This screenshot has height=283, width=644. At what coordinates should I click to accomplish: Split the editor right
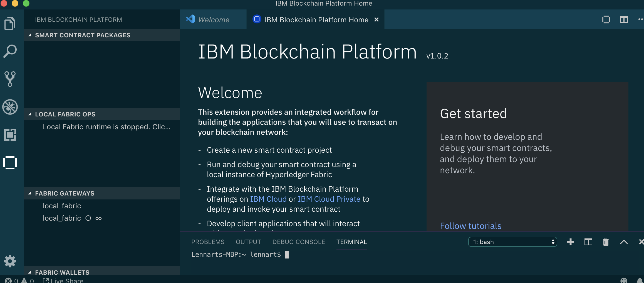click(624, 19)
